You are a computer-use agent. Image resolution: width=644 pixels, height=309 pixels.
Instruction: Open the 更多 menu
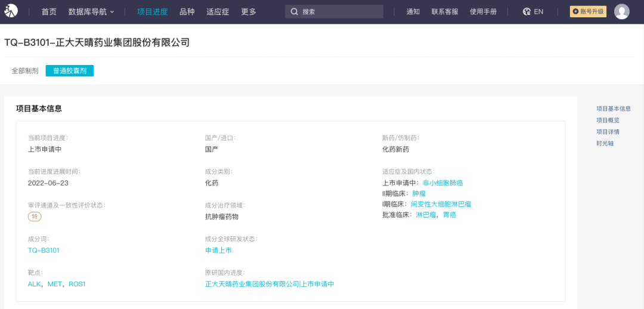tap(249, 12)
